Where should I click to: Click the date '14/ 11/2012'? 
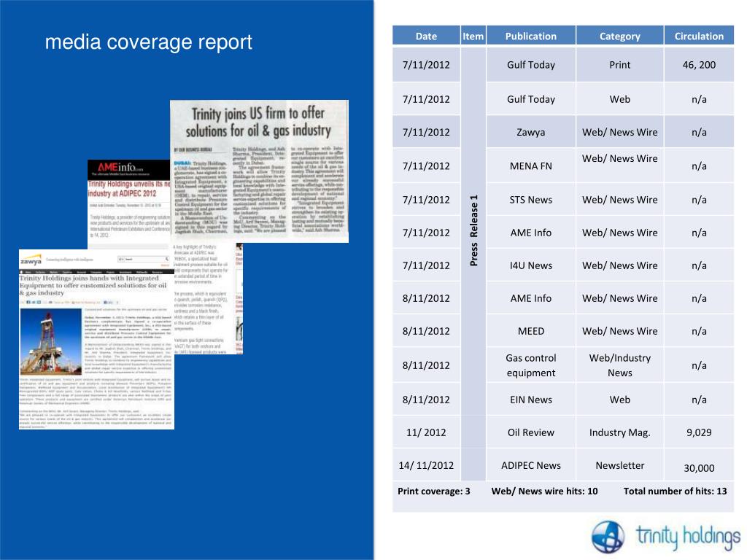tap(426, 465)
